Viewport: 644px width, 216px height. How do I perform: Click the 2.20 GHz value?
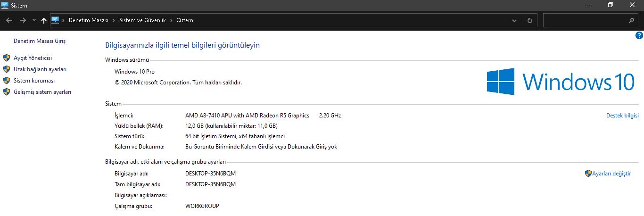pyautogui.click(x=330, y=116)
